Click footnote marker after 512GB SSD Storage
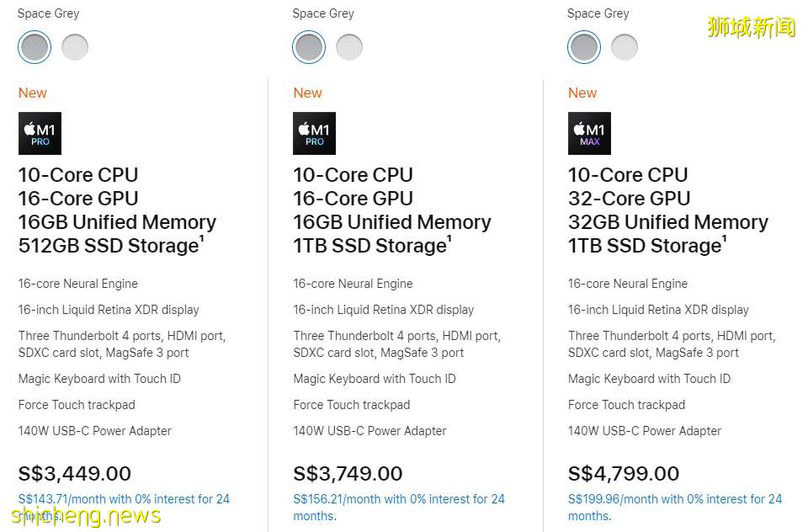This screenshot has width=808, height=532. (x=201, y=239)
